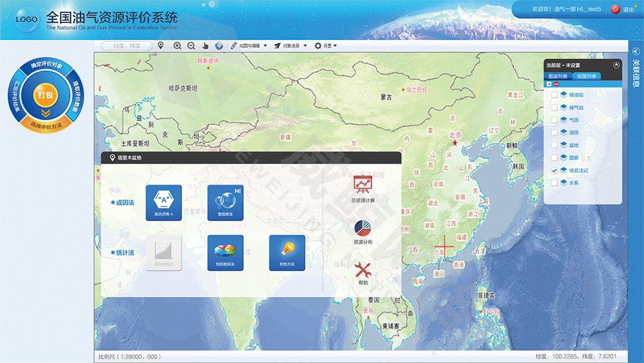Click the 总资源计算 presentation board icon
This screenshot has height=363, width=644.
point(363,184)
